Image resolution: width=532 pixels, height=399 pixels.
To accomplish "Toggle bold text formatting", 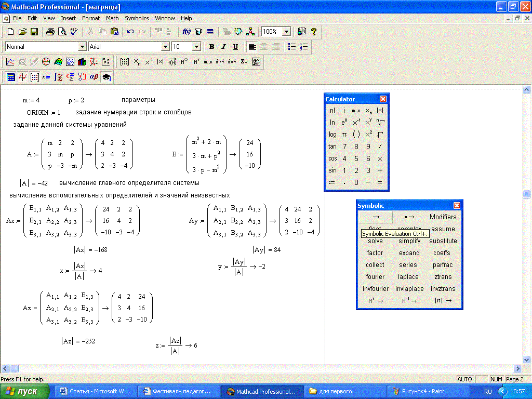I will coord(212,47).
